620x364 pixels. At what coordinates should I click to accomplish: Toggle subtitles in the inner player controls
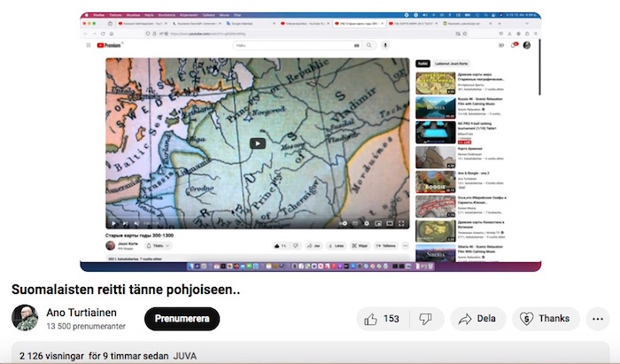tap(355, 223)
